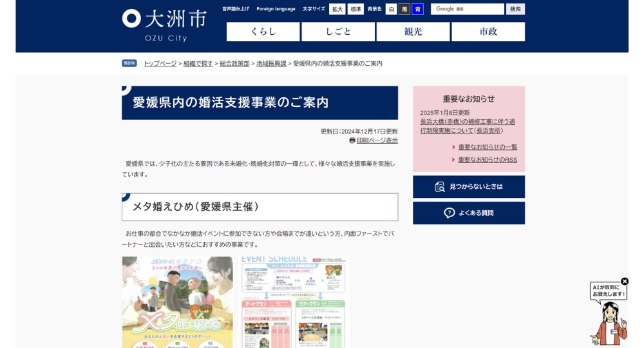The width and height of the screenshot is (644, 348).
Task: Open 印刷ページ表示 link
Action: 377,140
